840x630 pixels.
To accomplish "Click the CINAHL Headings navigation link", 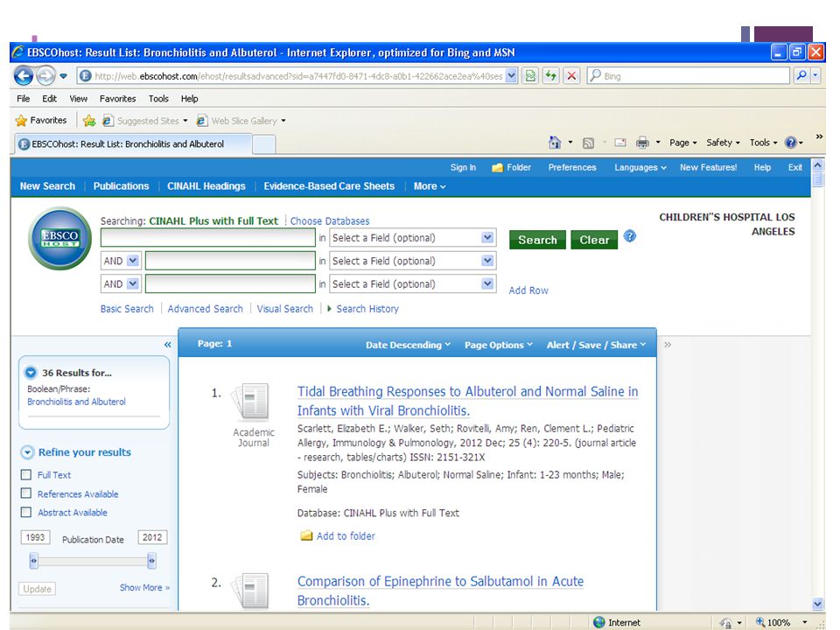I will pyautogui.click(x=206, y=186).
